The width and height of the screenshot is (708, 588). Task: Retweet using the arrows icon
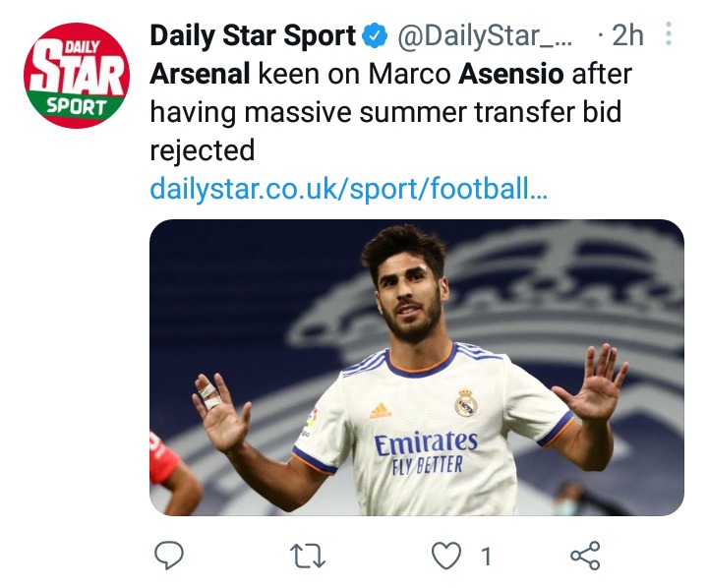308,556
